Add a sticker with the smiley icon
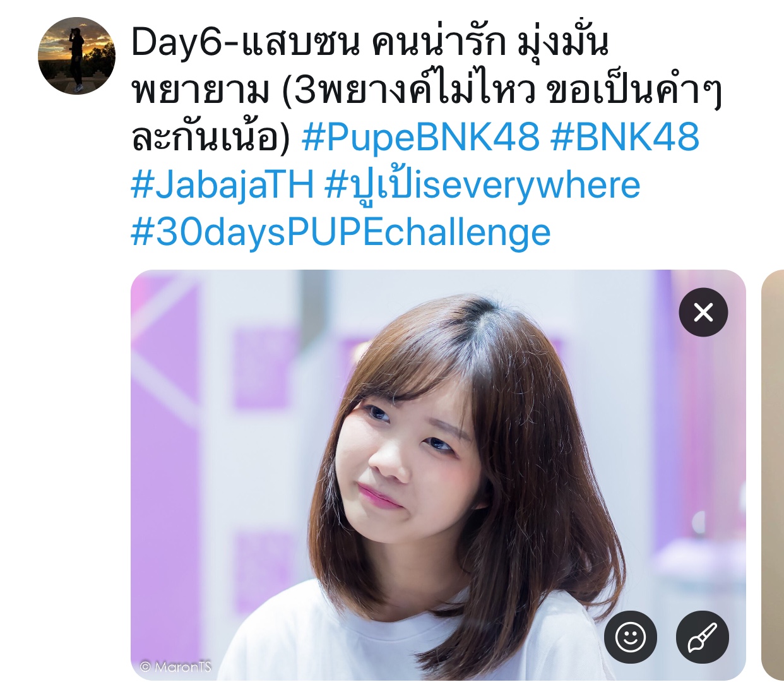The image size is (784, 682). tap(630, 637)
